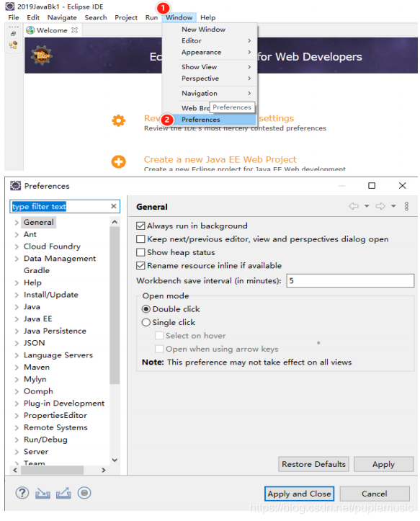Click the import preferences icon
The width and height of the screenshot is (420, 521).
point(43,494)
